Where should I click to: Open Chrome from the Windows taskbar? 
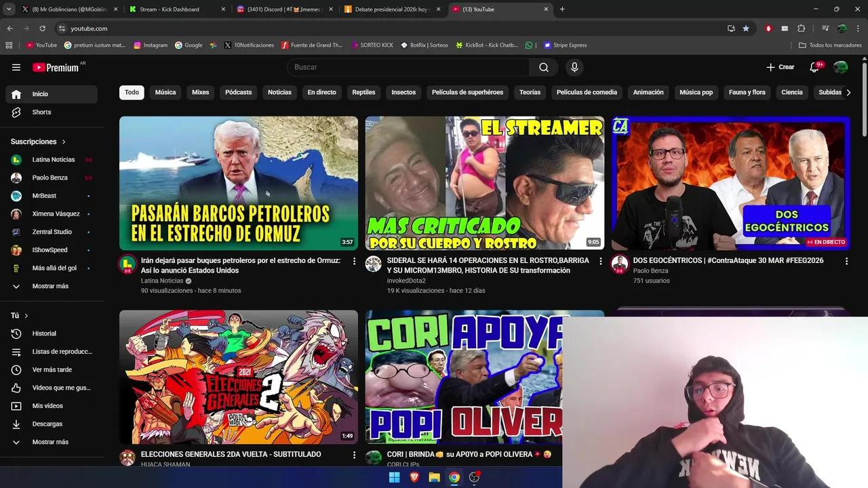454,477
